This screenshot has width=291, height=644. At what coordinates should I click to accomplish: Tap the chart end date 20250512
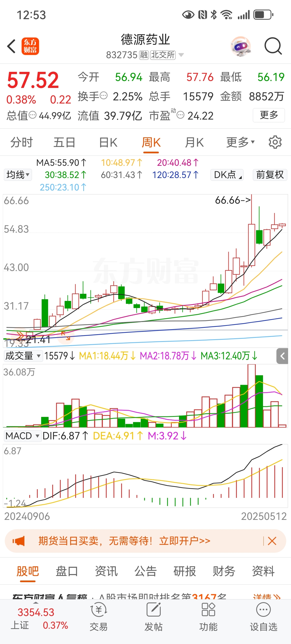(264, 516)
